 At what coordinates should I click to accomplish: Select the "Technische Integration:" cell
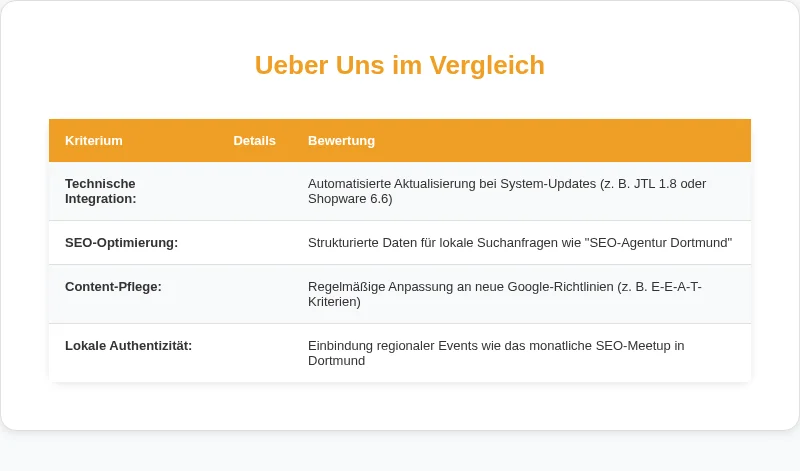[x=133, y=191]
